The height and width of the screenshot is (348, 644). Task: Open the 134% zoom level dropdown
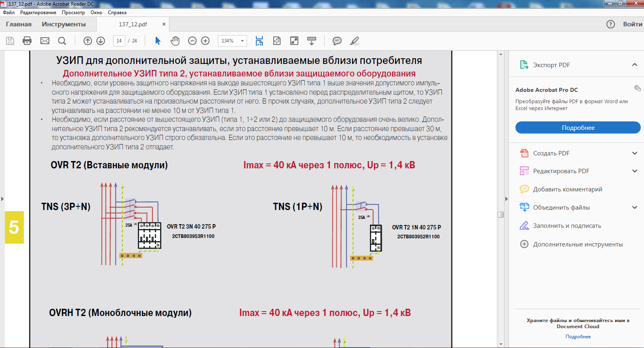tap(242, 41)
